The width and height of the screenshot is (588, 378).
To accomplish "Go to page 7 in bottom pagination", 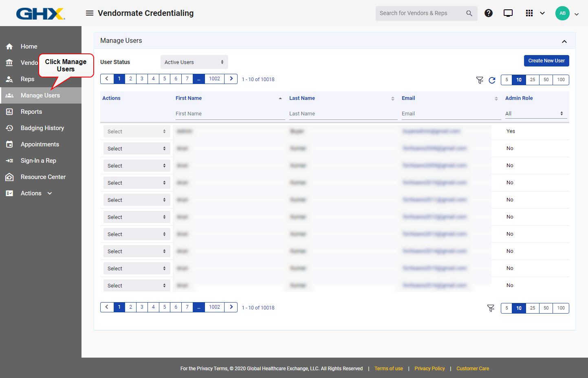I will click(x=187, y=307).
